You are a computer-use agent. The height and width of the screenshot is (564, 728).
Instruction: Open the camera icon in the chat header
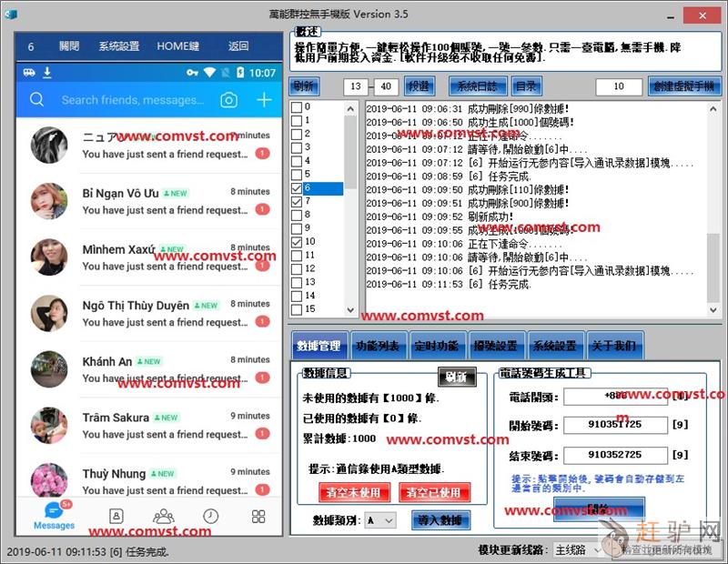click(x=229, y=100)
